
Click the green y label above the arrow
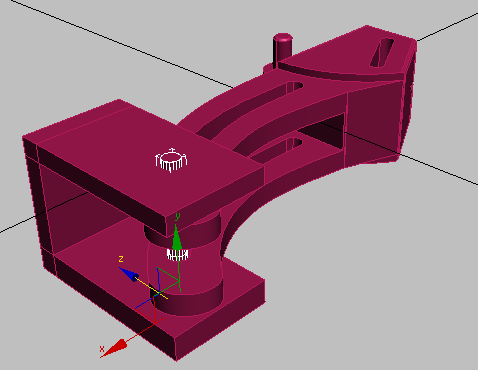click(x=177, y=217)
